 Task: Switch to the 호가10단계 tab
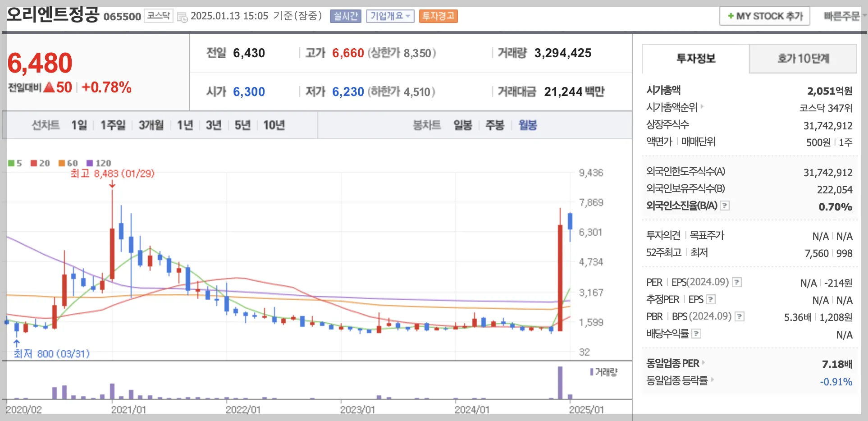(803, 59)
